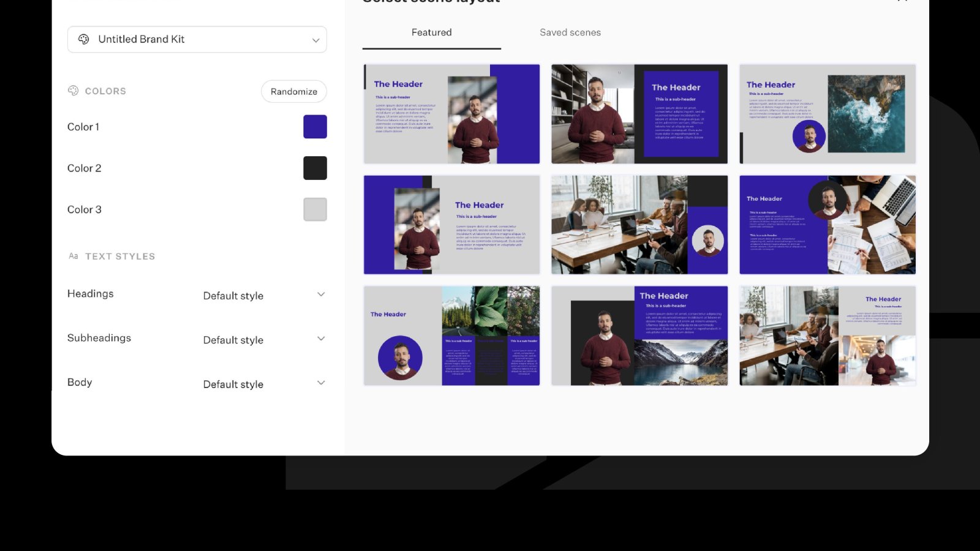Open the Color 3 light gray swatch
Viewport: 980px width, 551px height.
(315, 209)
